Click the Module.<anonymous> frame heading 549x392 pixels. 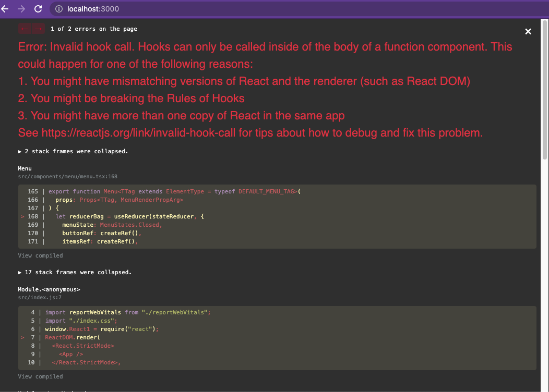pyautogui.click(x=48, y=289)
